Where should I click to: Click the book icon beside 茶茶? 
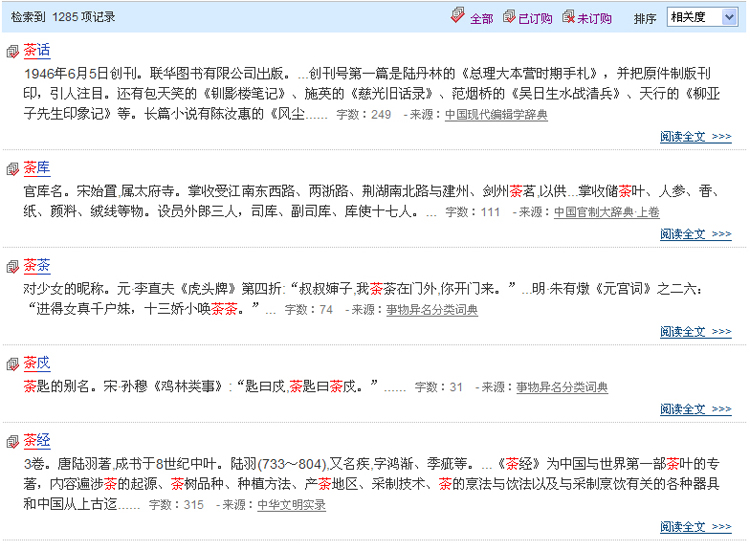(12, 267)
